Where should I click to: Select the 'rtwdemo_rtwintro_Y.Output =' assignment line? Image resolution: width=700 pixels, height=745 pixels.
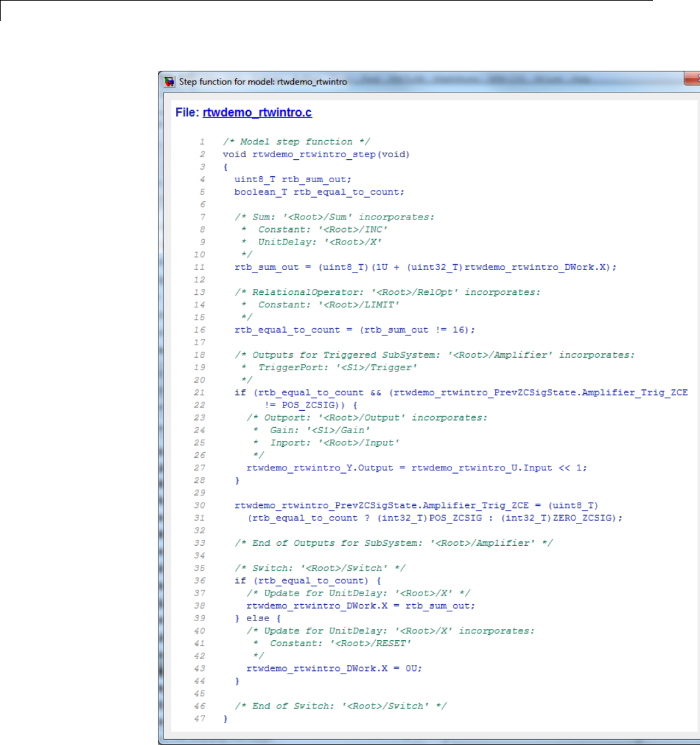click(x=416, y=468)
